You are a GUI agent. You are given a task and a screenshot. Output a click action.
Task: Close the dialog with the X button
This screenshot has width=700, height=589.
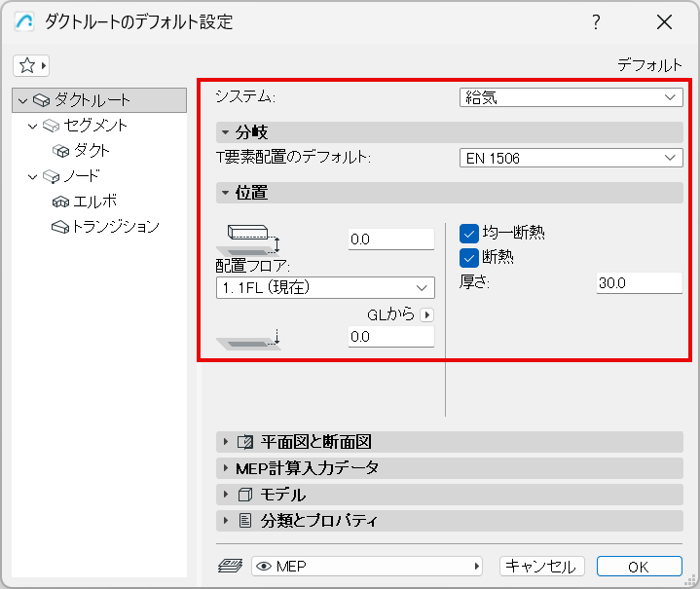coord(664,21)
